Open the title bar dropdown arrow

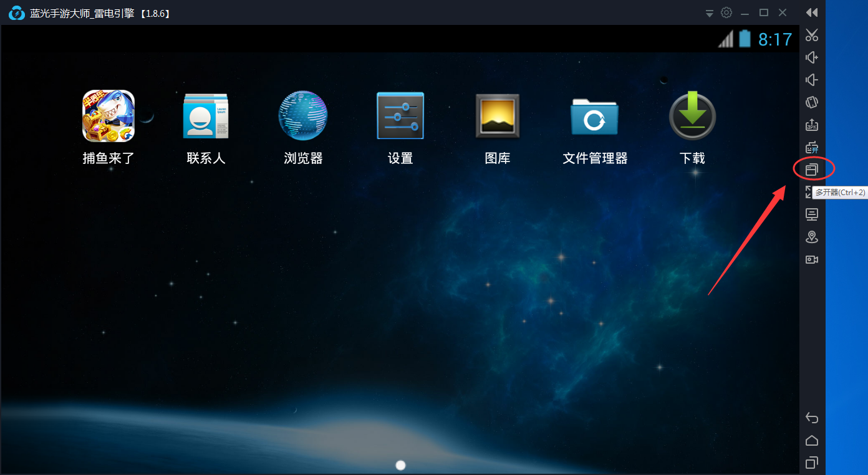[x=709, y=12]
